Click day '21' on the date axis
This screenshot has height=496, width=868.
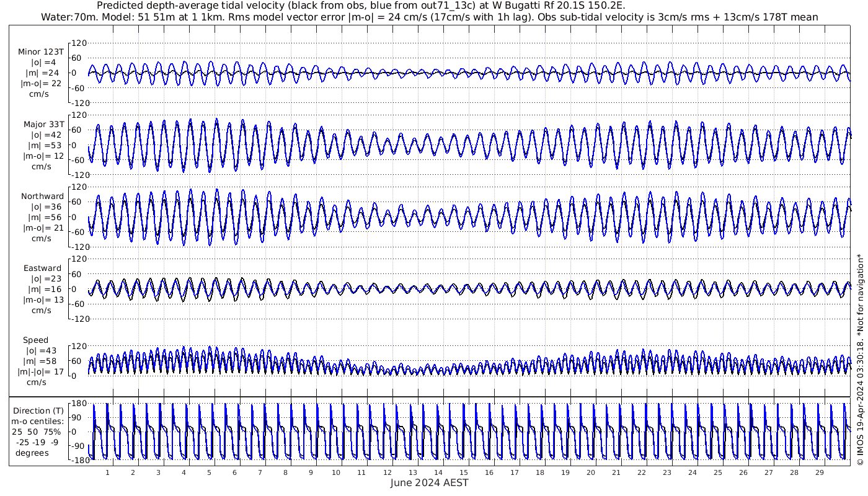616,472
